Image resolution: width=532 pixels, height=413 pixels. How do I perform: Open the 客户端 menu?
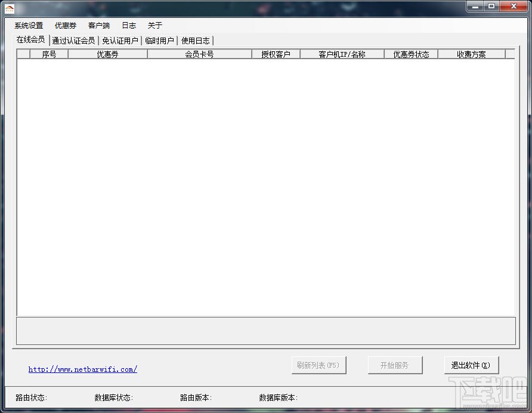99,26
